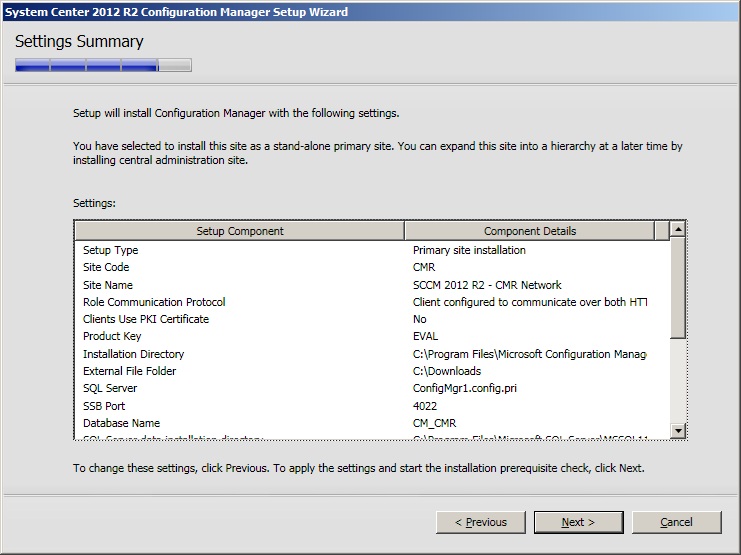Select the Product Key row
Image resolution: width=741 pixels, height=555 pixels.
coord(112,337)
